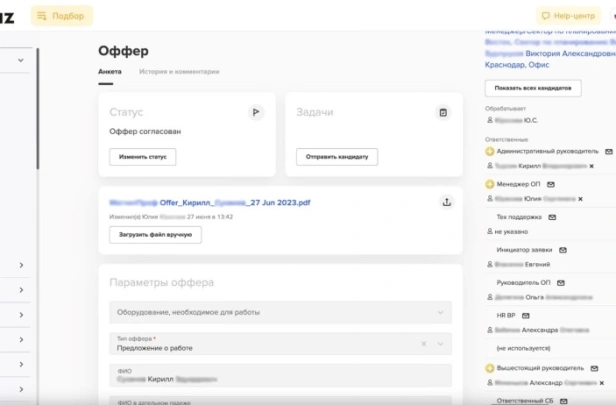Clear the Тип оффера field value
Screen dimensions: 616x405
(x=424, y=344)
